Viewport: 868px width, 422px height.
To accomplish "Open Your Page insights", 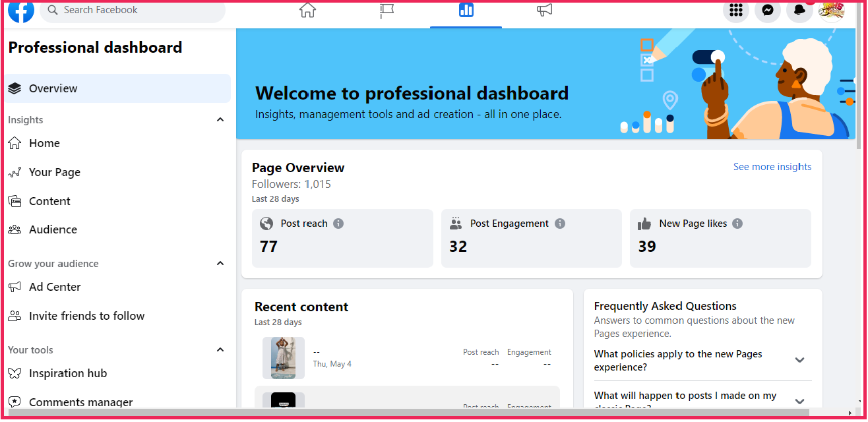I will 117,172.
